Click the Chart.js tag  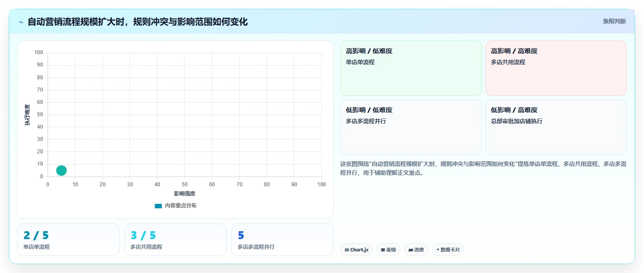click(x=356, y=250)
